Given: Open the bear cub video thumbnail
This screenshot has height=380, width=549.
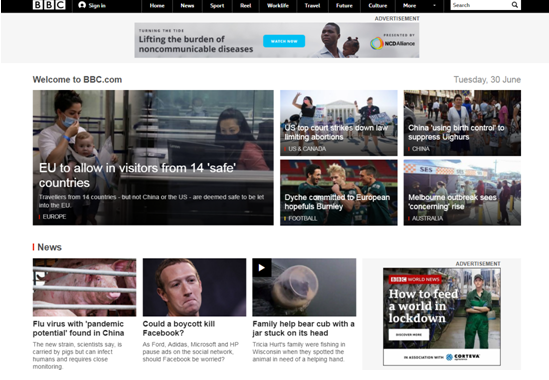Looking at the screenshot, I should click(x=304, y=287).
